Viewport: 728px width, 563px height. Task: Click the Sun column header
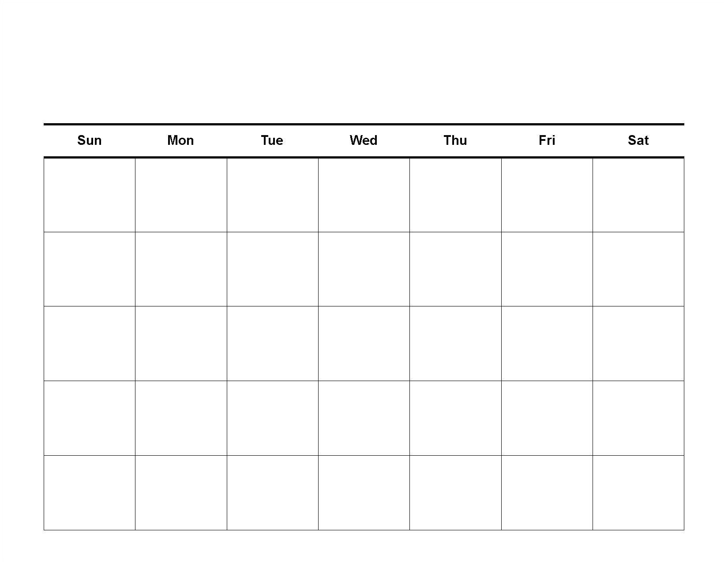coord(90,140)
